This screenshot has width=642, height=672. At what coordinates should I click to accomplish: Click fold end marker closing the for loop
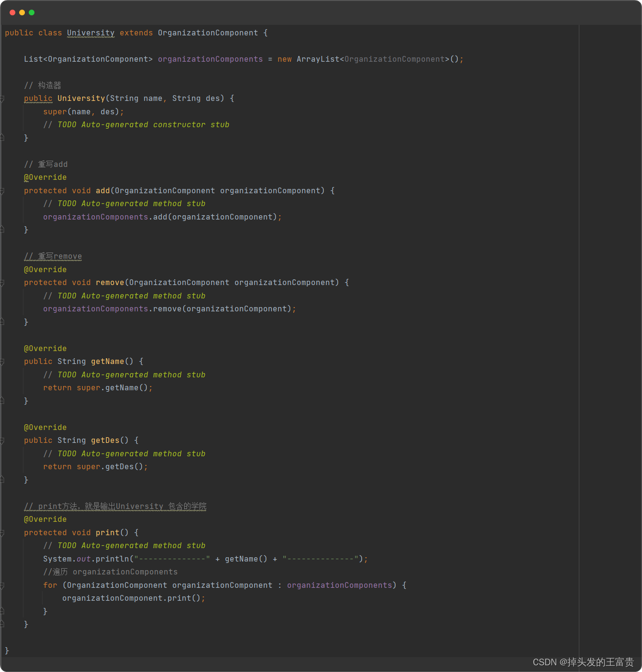click(2, 611)
